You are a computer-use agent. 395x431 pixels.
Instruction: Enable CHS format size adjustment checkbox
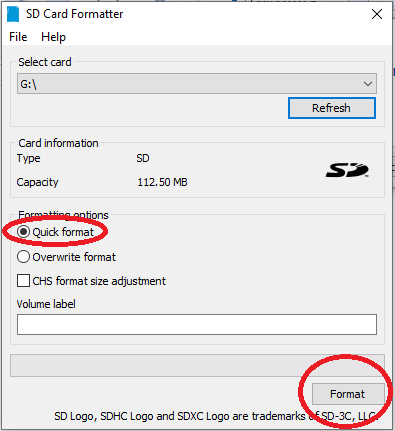pos(23,281)
